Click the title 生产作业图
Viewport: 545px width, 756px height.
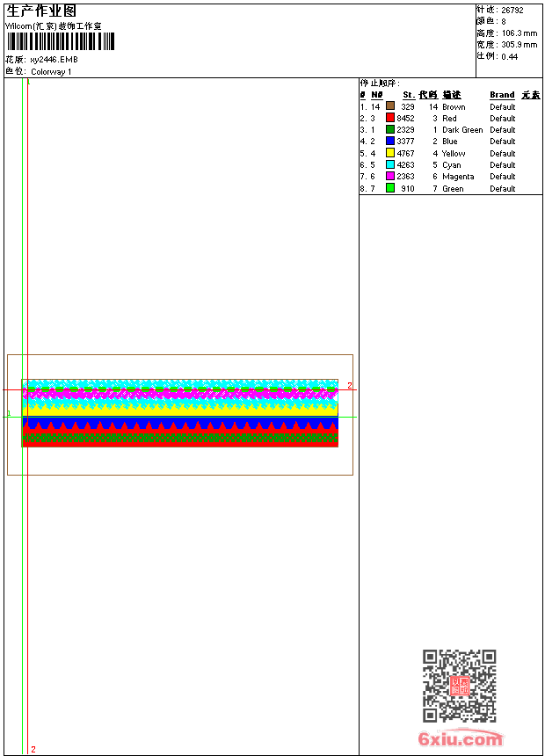click(x=41, y=11)
